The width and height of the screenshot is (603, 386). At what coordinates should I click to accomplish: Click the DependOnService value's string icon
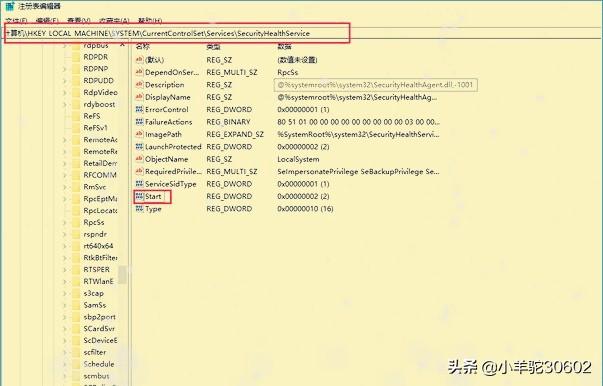139,72
